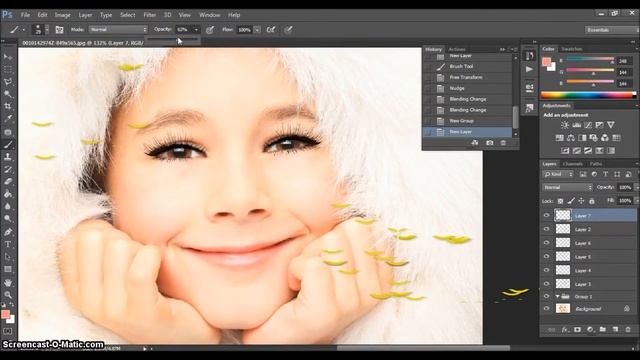640x360 pixels.
Task: Delete current state in History panel
Action: click(x=503, y=143)
